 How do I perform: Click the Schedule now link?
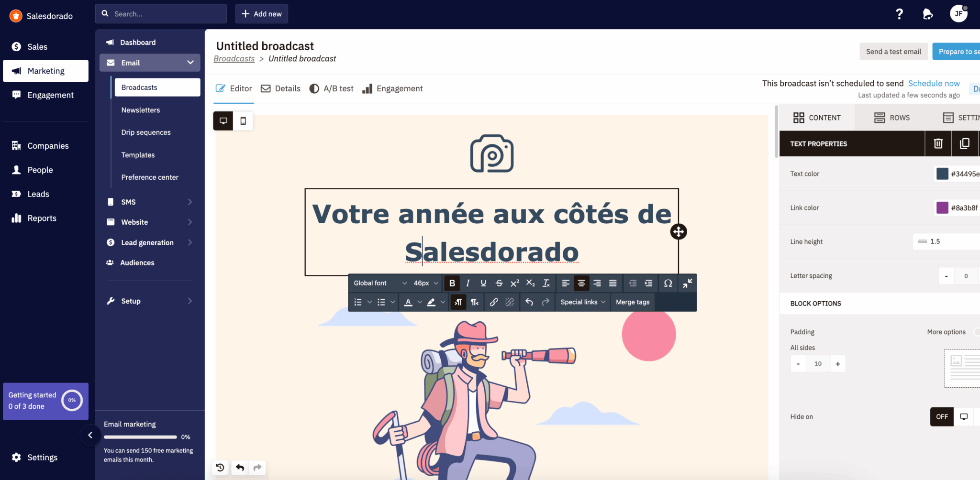(934, 83)
